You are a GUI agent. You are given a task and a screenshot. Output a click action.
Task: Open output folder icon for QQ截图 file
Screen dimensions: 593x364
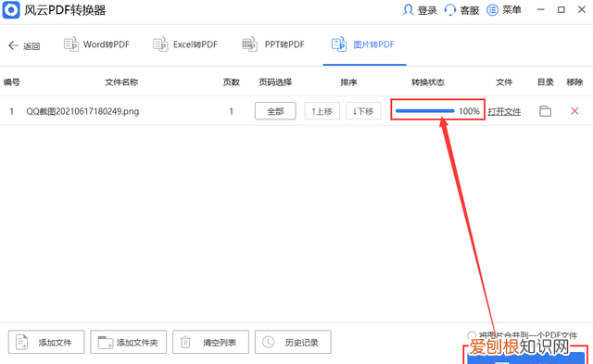point(545,111)
